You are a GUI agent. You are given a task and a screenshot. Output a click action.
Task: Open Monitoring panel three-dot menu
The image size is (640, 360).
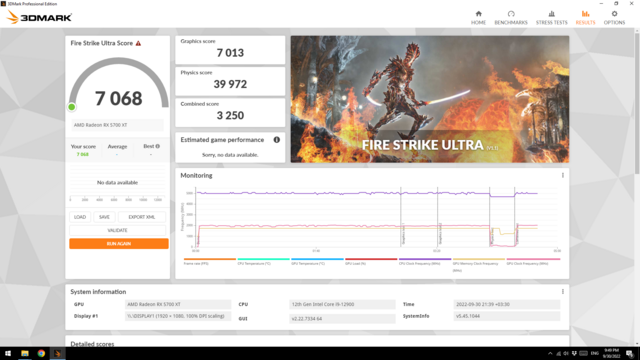(563, 175)
